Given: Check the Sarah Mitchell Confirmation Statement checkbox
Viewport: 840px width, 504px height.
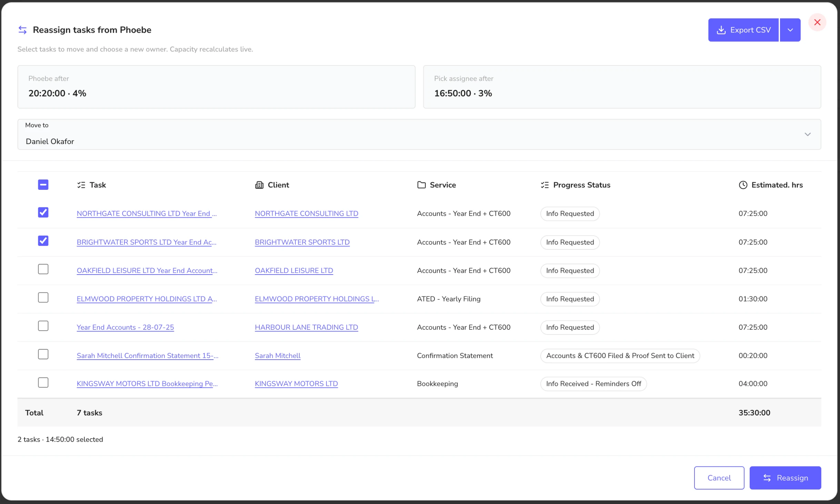Looking at the screenshot, I should [43, 354].
